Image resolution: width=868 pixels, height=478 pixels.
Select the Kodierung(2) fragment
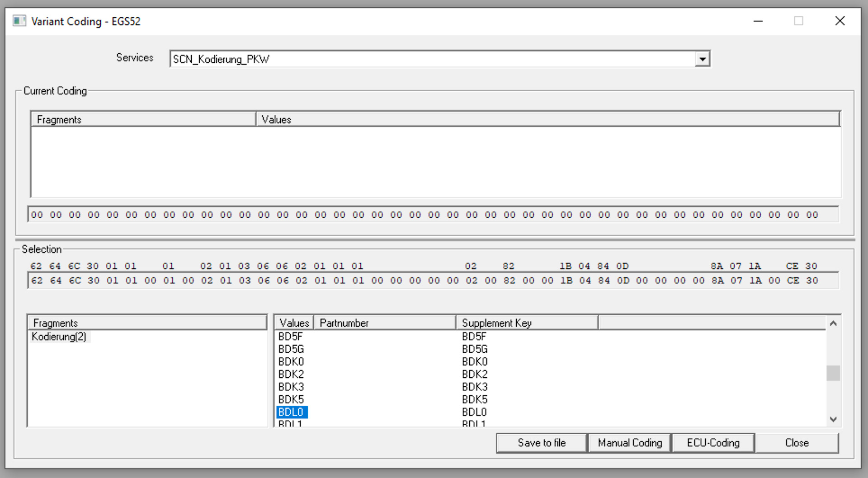click(x=59, y=337)
